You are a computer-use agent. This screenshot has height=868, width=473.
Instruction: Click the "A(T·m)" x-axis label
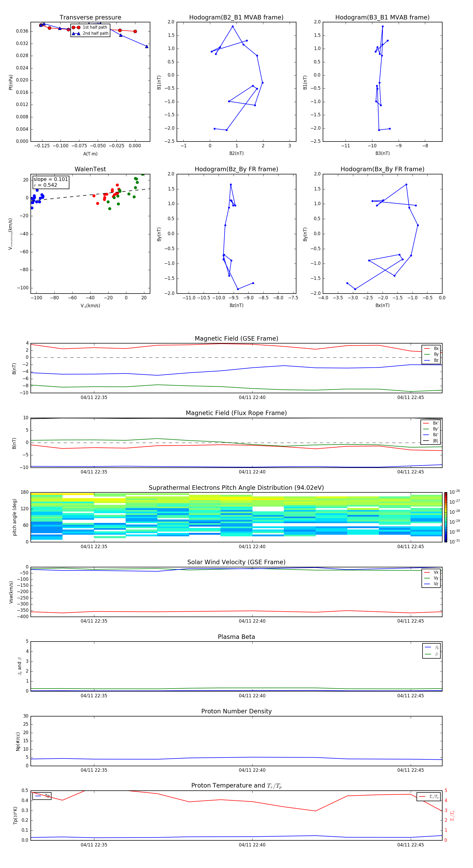[x=90, y=154]
